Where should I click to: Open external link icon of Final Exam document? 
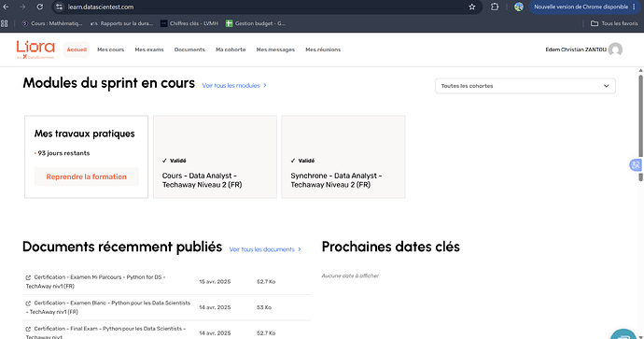tap(28, 329)
